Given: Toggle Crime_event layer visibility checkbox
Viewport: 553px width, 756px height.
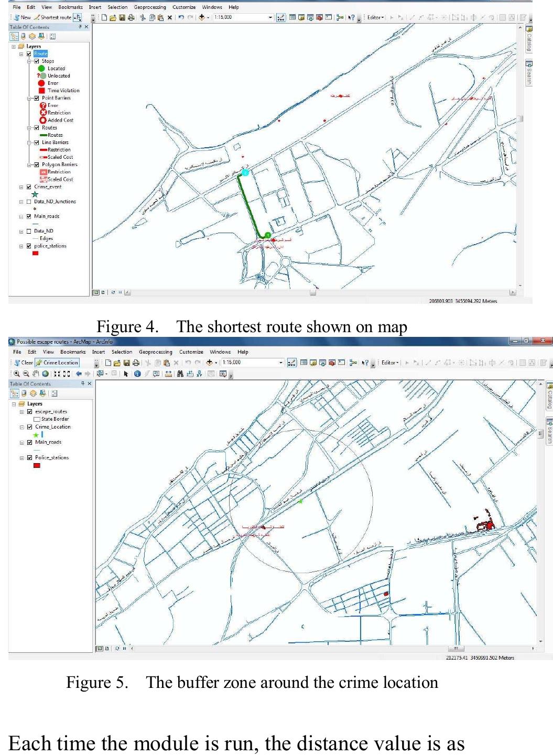Looking at the screenshot, I should click(x=29, y=187).
